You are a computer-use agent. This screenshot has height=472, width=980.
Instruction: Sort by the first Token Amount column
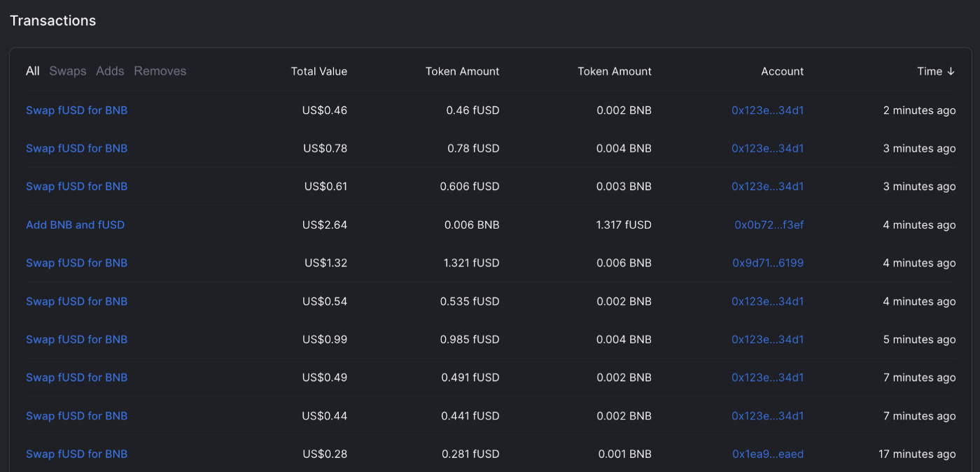[462, 71]
